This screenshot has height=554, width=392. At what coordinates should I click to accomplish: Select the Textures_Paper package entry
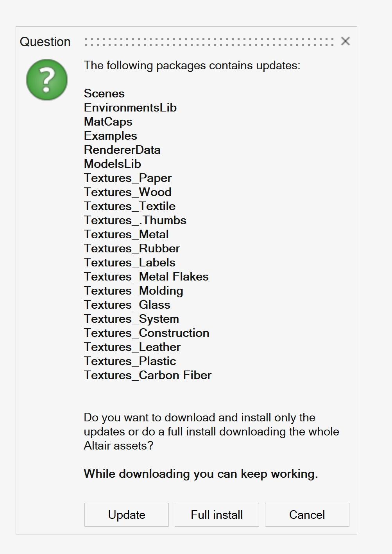(x=128, y=178)
